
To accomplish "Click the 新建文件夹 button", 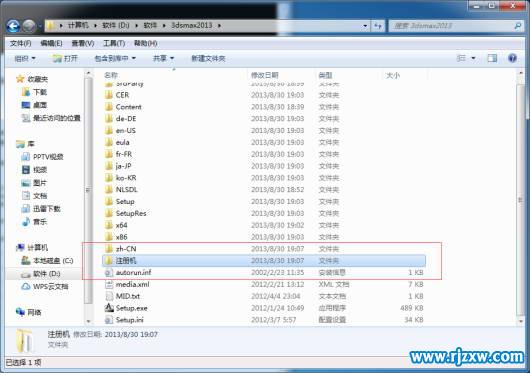I will 208,58.
